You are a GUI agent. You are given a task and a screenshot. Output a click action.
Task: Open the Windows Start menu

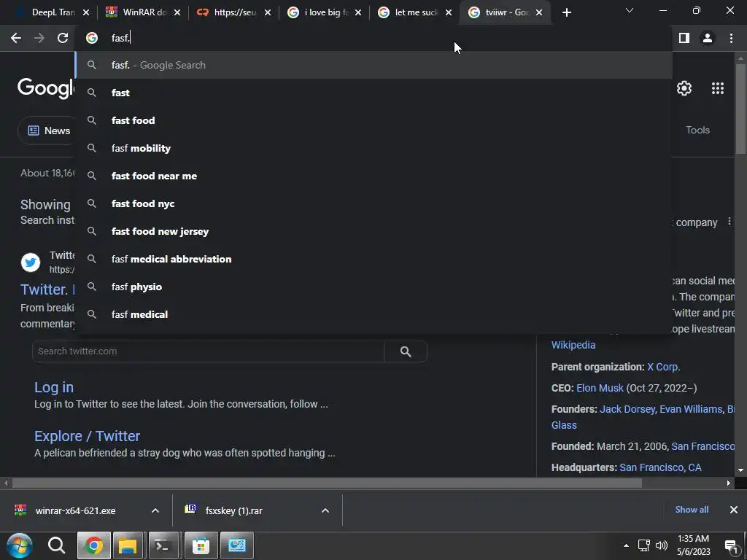(x=19, y=545)
